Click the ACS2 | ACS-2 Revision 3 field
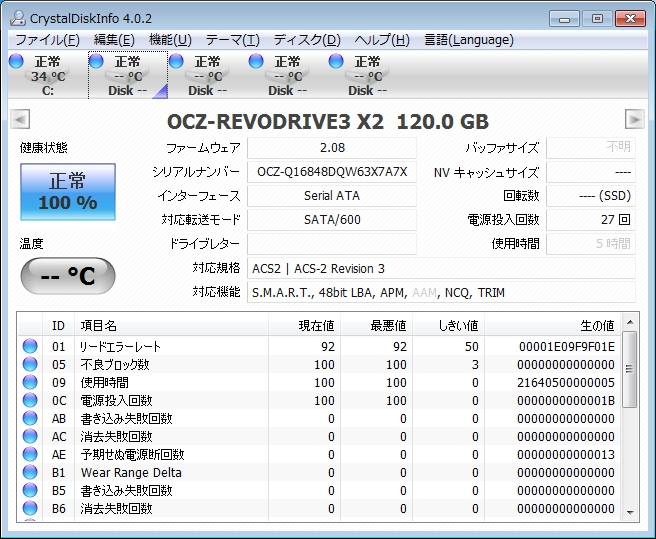656x539 pixels. coord(441,268)
